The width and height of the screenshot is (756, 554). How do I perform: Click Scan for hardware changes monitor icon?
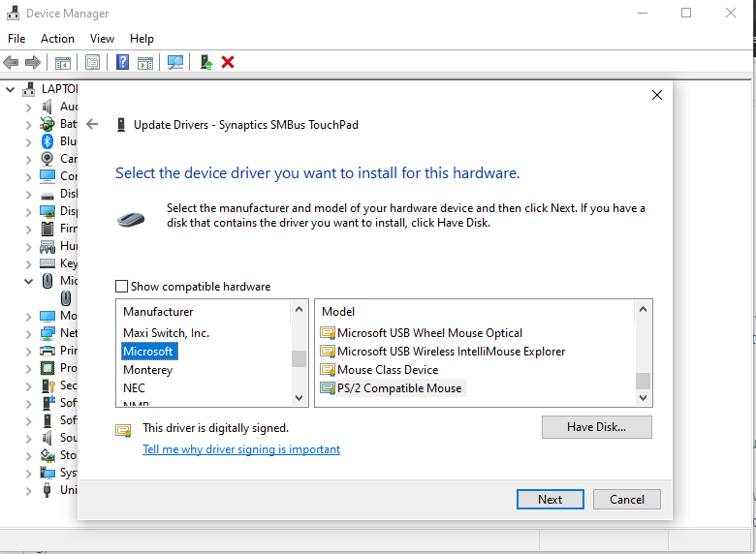(175, 62)
